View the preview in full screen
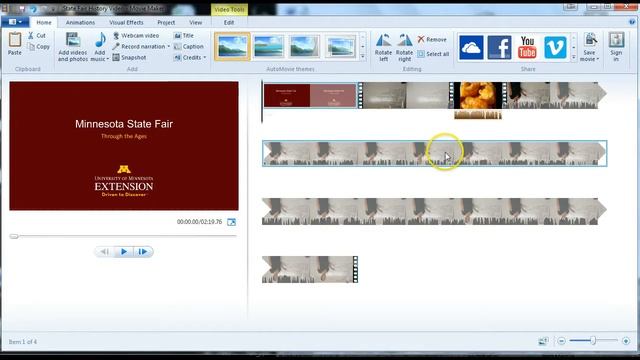Viewport: 640px width, 360px height. click(x=231, y=222)
